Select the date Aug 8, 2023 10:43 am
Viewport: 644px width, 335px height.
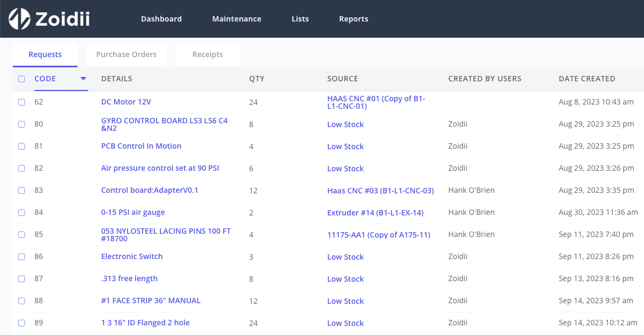pos(596,102)
